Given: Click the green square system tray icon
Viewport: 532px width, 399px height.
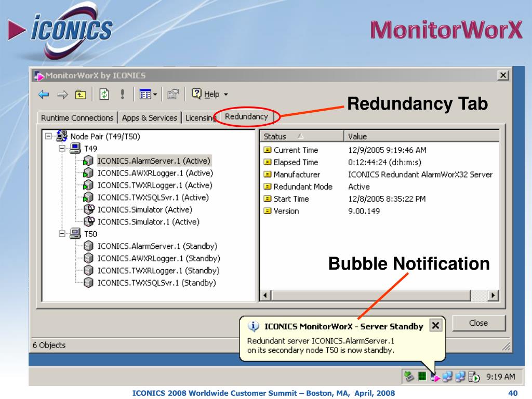Looking at the screenshot, I should tap(422, 377).
